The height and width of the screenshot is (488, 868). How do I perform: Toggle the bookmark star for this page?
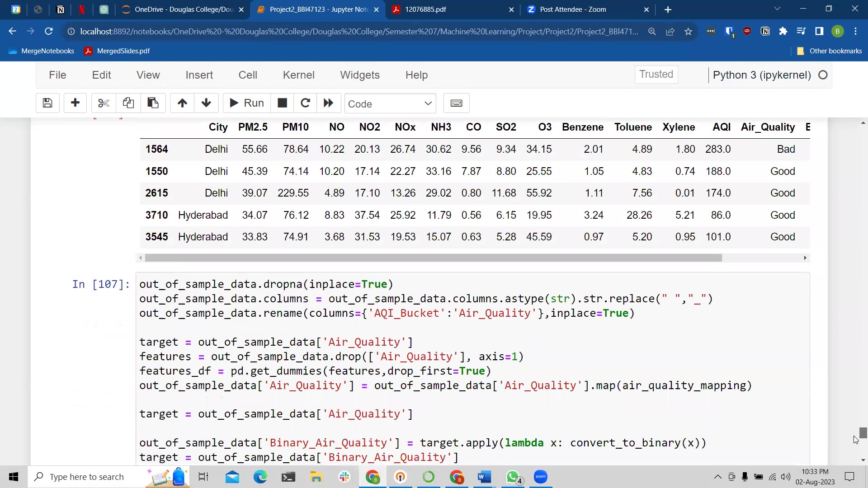point(688,31)
